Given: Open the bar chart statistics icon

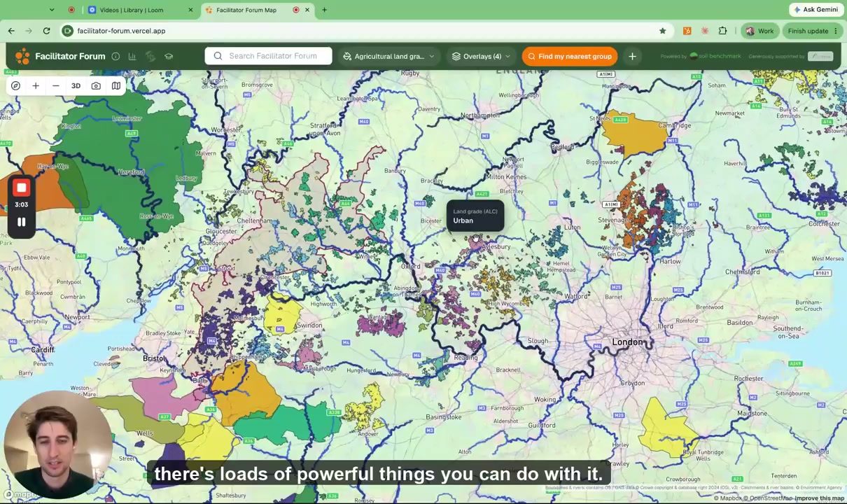Looking at the screenshot, I should pyautogui.click(x=132, y=56).
